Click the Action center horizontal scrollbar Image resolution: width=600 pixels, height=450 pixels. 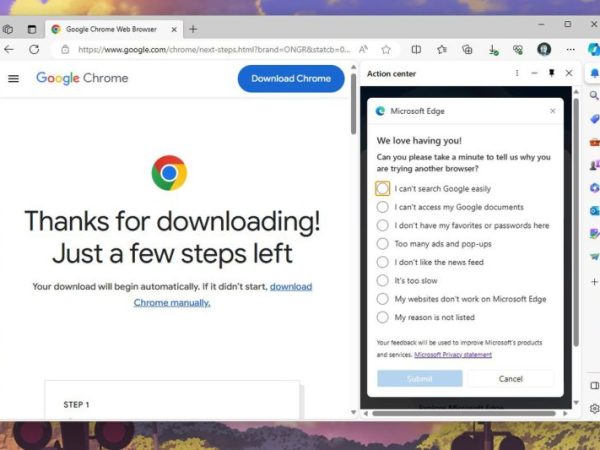coord(464,414)
